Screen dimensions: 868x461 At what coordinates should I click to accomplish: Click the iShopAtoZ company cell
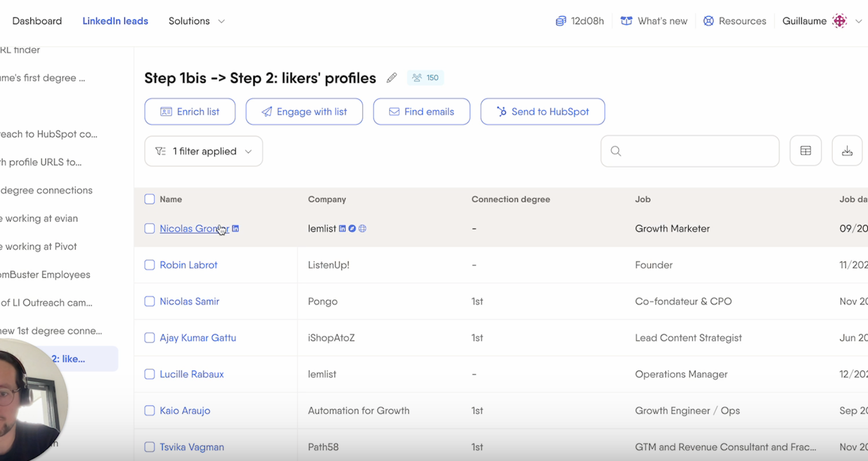tap(331, 338)
